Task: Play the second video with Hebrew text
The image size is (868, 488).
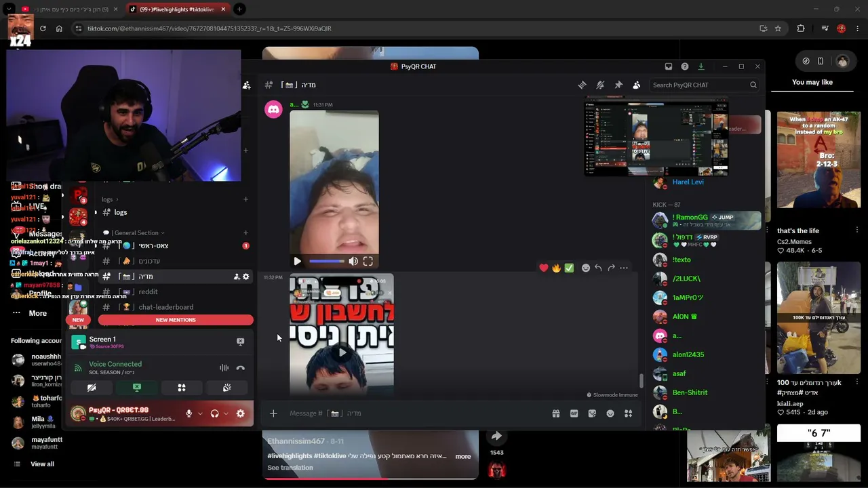Action: (x=342, y=352)
